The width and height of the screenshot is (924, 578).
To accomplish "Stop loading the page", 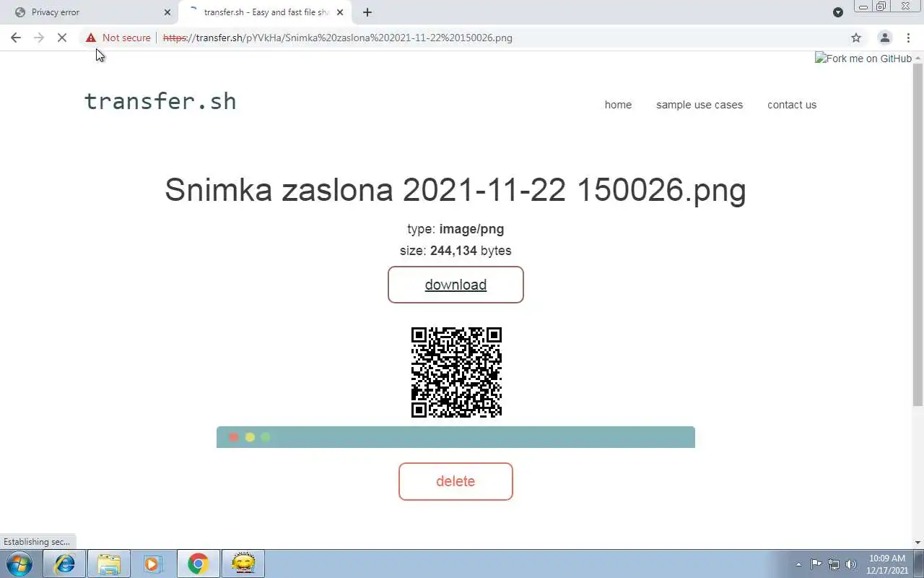I will pyautogui.click(x=63, y=38).
